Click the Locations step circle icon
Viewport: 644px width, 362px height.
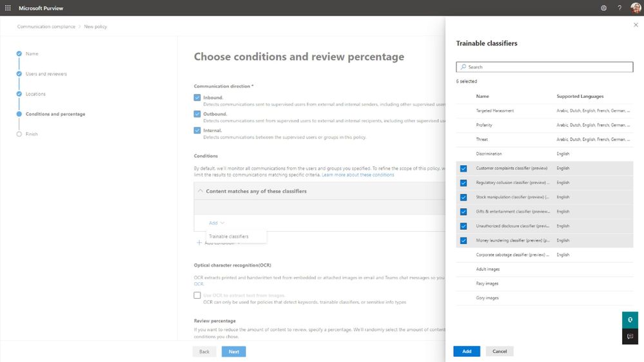(19, 94)
